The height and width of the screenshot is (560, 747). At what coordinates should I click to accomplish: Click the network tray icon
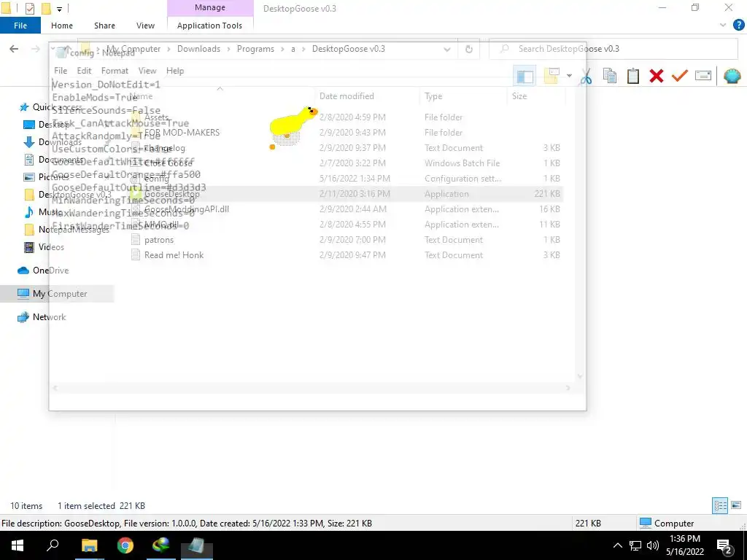coord(635,545)
